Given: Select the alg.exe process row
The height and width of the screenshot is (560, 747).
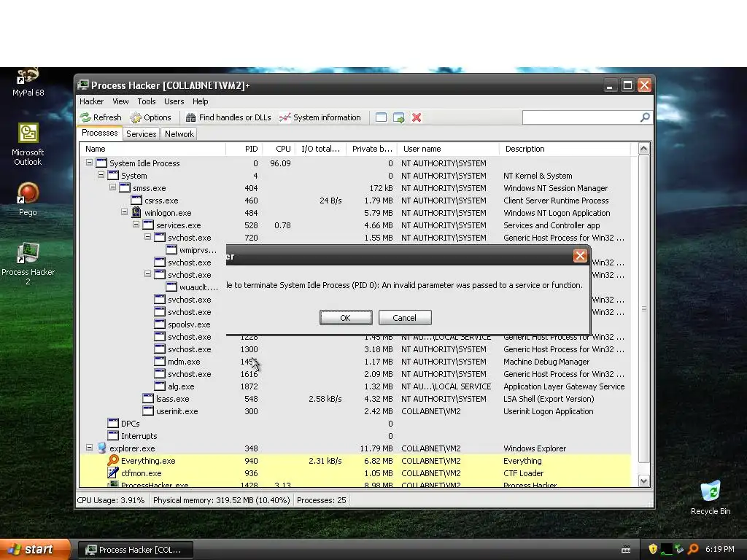Looking at the screenshot, I should [355, 386].
